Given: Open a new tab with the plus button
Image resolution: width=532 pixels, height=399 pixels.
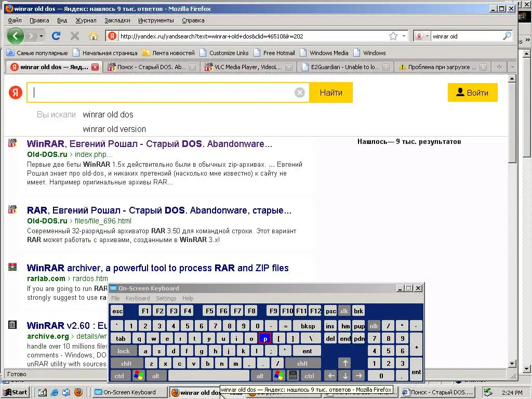Looking at the screenshot, I should coord(499,67).
